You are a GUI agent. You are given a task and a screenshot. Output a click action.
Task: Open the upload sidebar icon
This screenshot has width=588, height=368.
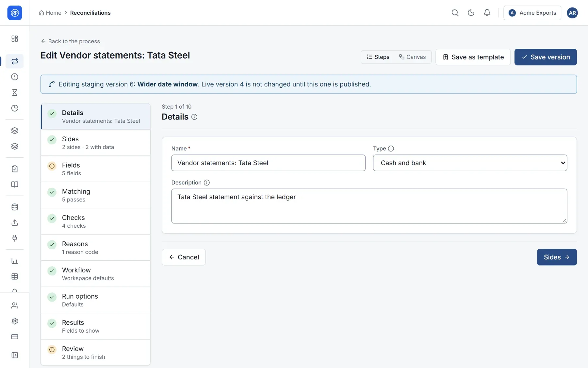click(14, 223)
